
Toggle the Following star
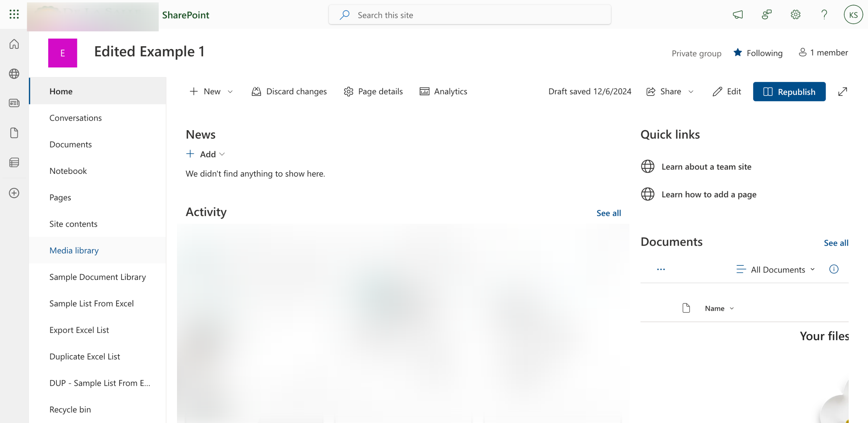click(x=737, y=53)
